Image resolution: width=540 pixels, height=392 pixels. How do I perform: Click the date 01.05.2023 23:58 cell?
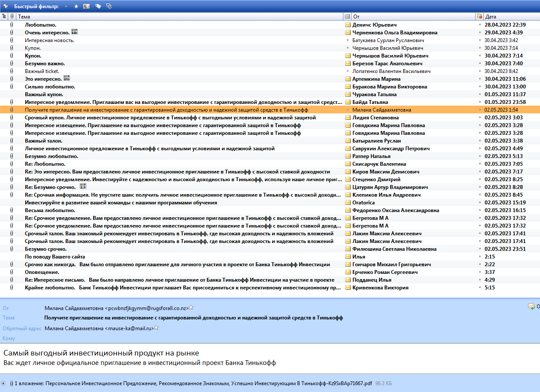[505, 102]
